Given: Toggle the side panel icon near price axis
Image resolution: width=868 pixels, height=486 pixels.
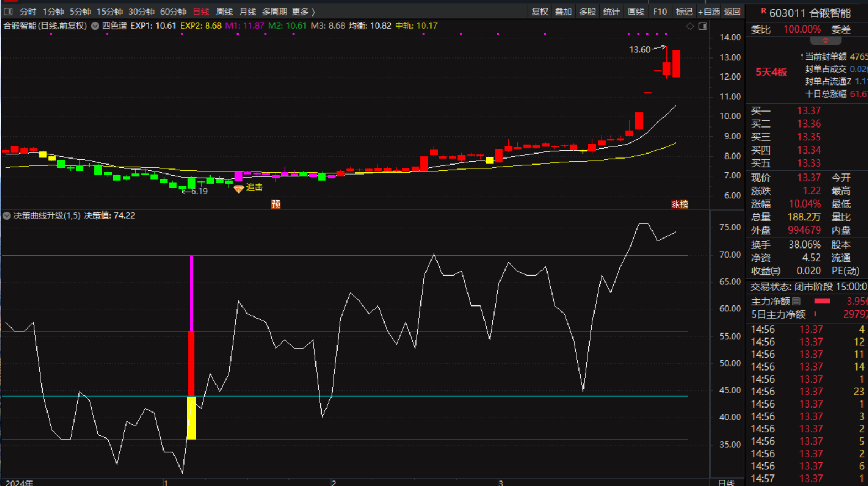Looking at the screenshot, I should point(703,26).
